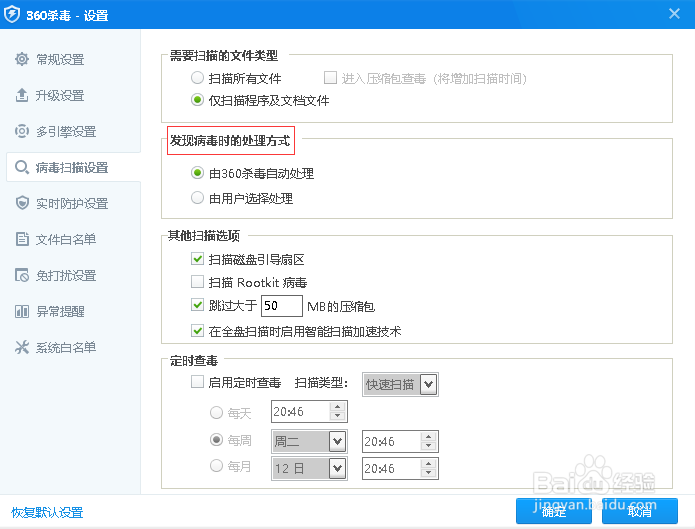This screenshot has width=695, height=529.
Task: Click the shield icon beside 实时防护设置
Action: (x=22, y=203)
